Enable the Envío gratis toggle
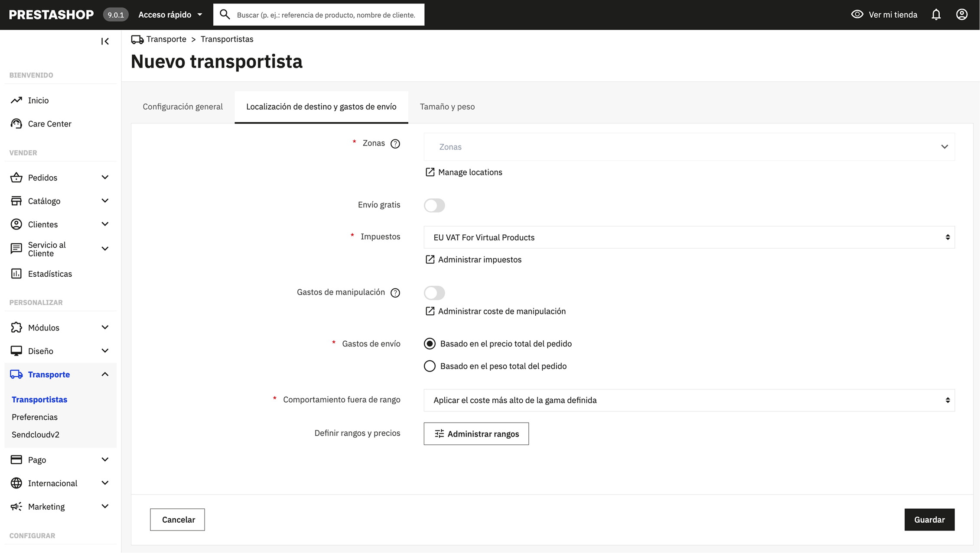Image resolution: width=980 pixels, height=553 pixels. 434,205
